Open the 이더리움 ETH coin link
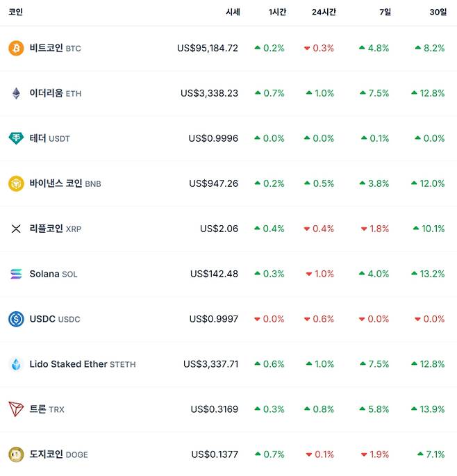This screenshot has width=457, height=476. (55, 93)
